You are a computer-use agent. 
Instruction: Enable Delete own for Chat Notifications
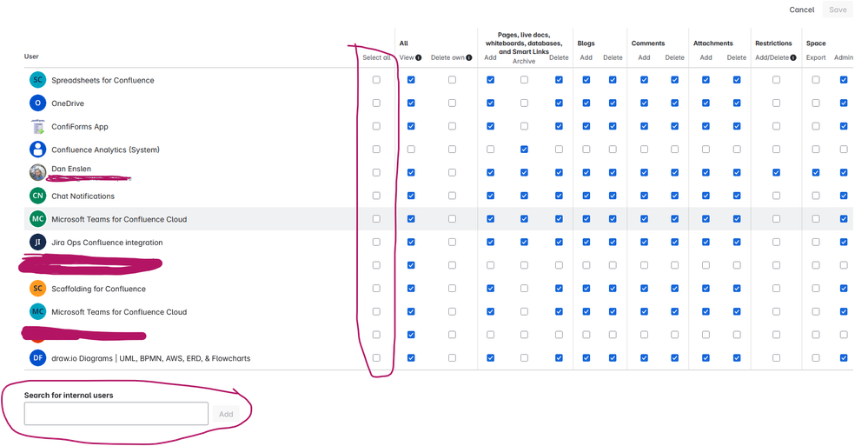pyautogui.click(x=453, y=196)
